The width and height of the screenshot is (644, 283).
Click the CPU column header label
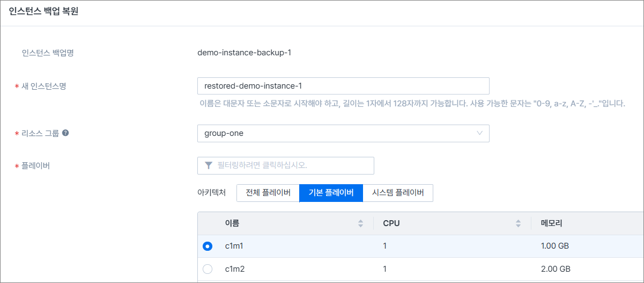(x=391, y=223)
